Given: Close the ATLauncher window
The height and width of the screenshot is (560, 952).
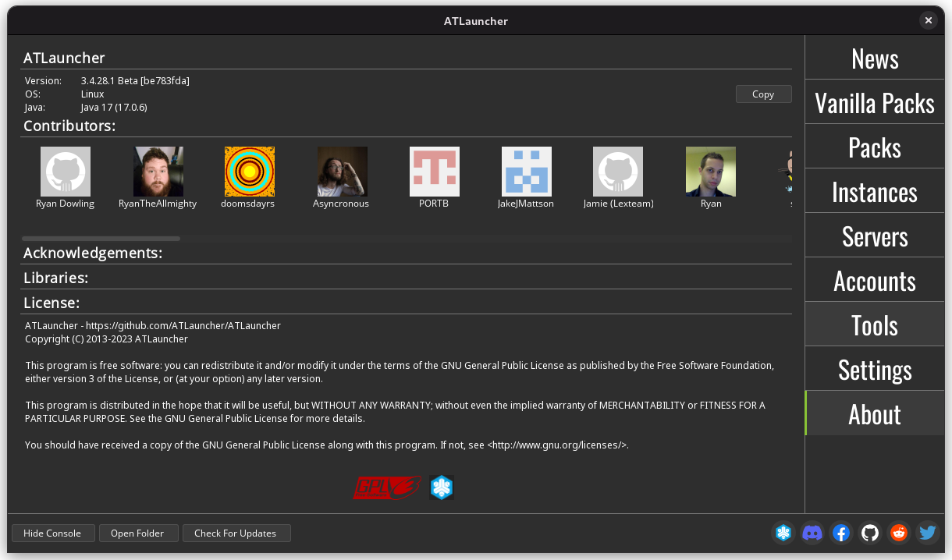Looking at the screenshot, I should pyautogui.click(x=928, y=21).
